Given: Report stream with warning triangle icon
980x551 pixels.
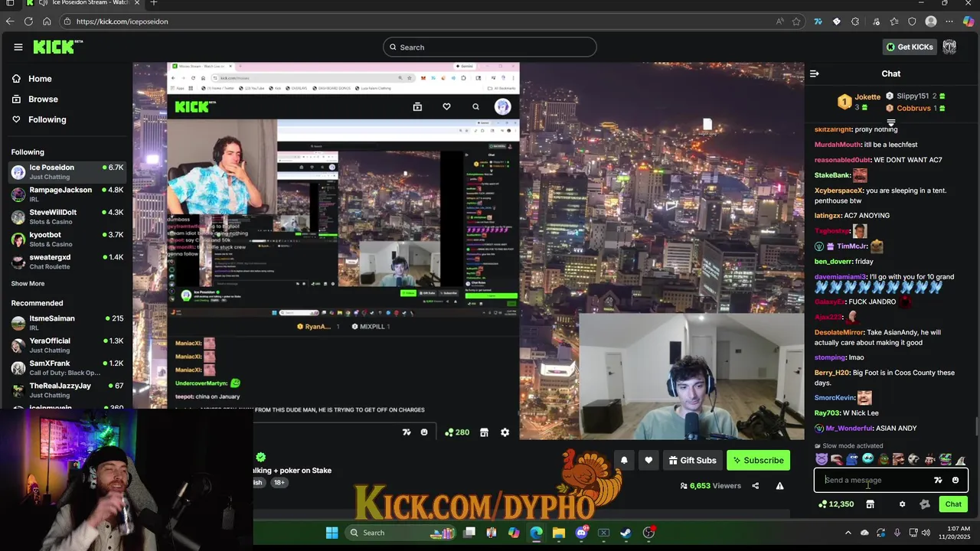Looking at the screenshot, I should [779, 486].
